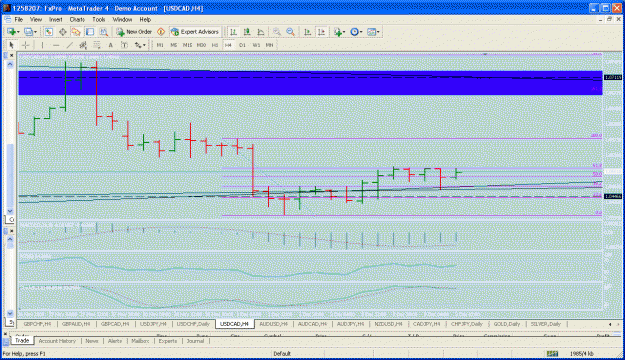Switch to the GOLD,Daily chart tab

pyautogui.click(x=507, y=324)
